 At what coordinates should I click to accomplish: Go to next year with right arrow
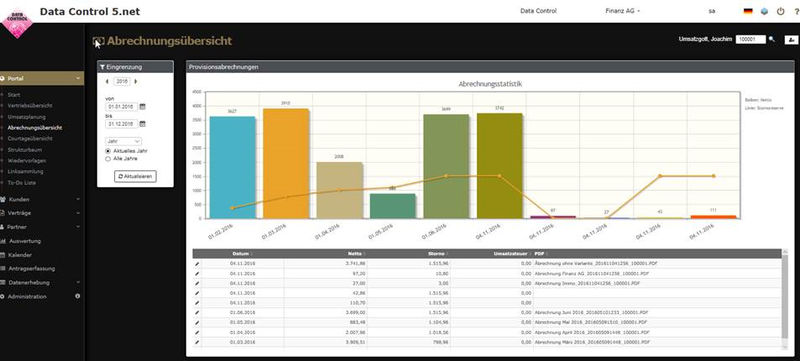tap(135, 81)
